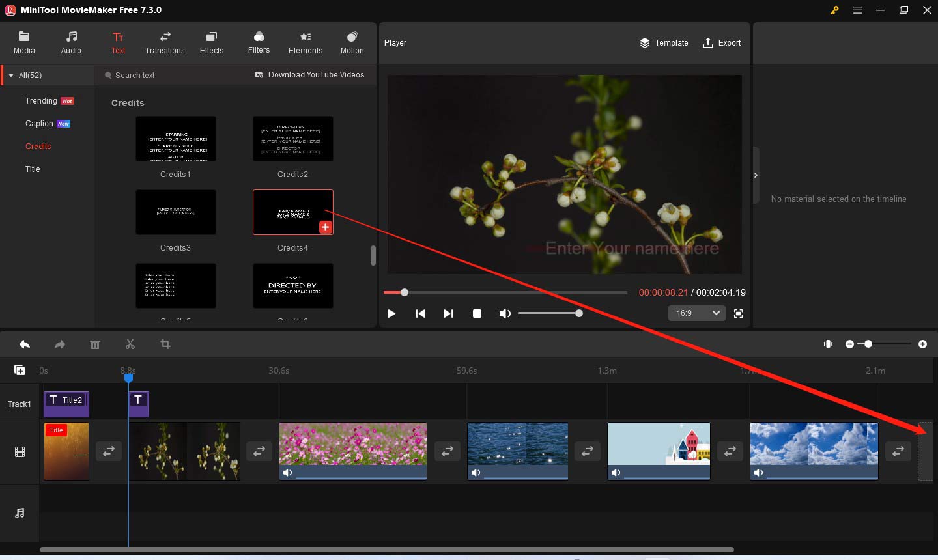
Task: Click the playback progress slider
Action: pyautogui.click(x=505, y=292)
